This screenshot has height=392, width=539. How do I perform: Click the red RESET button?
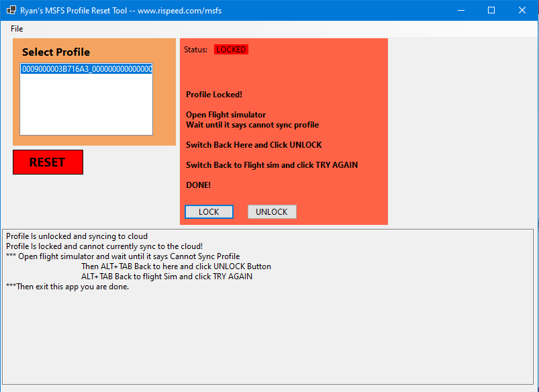pos(48,162)
